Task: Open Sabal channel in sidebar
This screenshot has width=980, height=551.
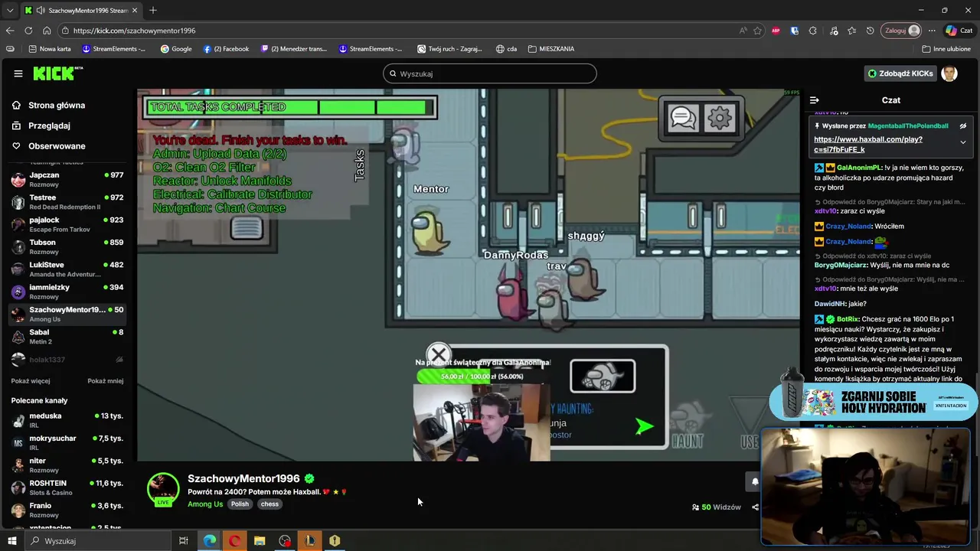Action: point(67,337)
